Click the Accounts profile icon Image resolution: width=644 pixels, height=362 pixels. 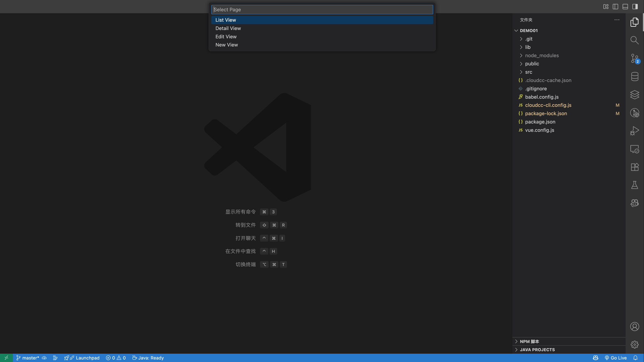click(634, 327)
